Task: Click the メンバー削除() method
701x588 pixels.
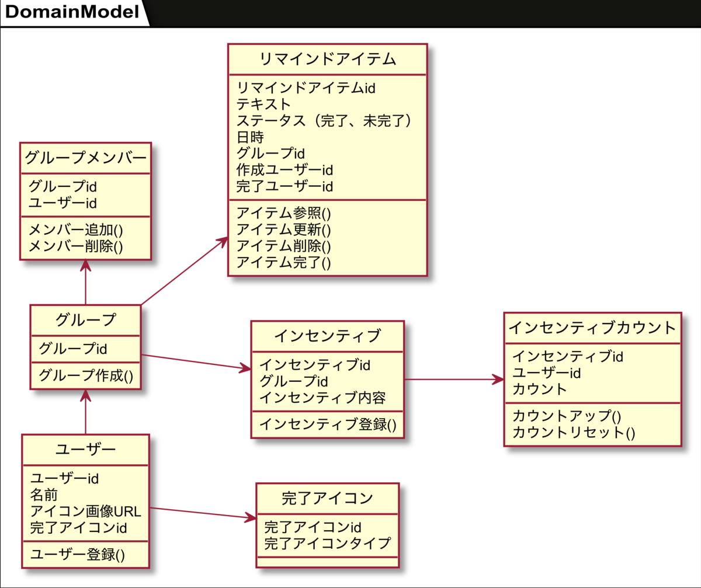Action: [76, 246]
